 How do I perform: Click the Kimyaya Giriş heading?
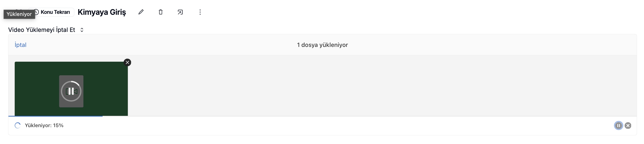click(102, 12)
